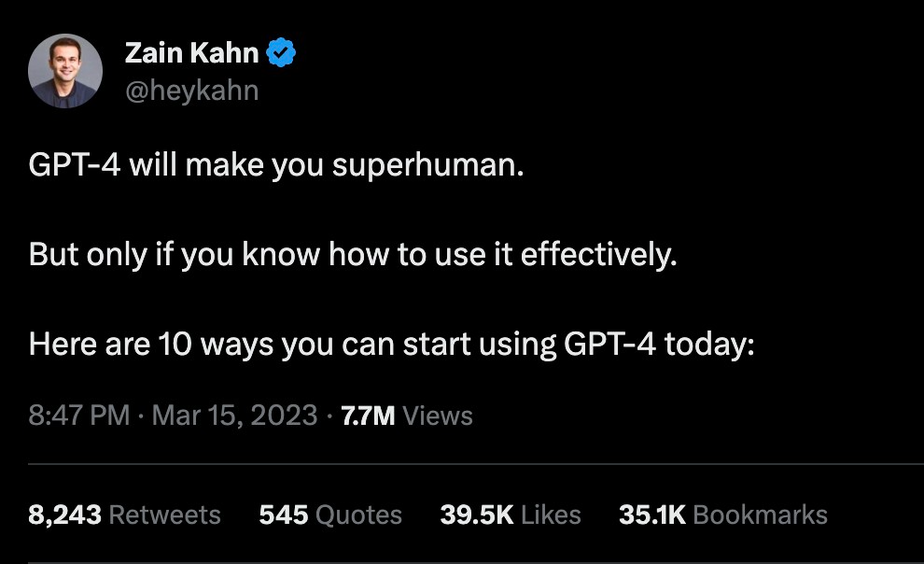Open the @heykahn profile handle

click(x=193, y=90)
